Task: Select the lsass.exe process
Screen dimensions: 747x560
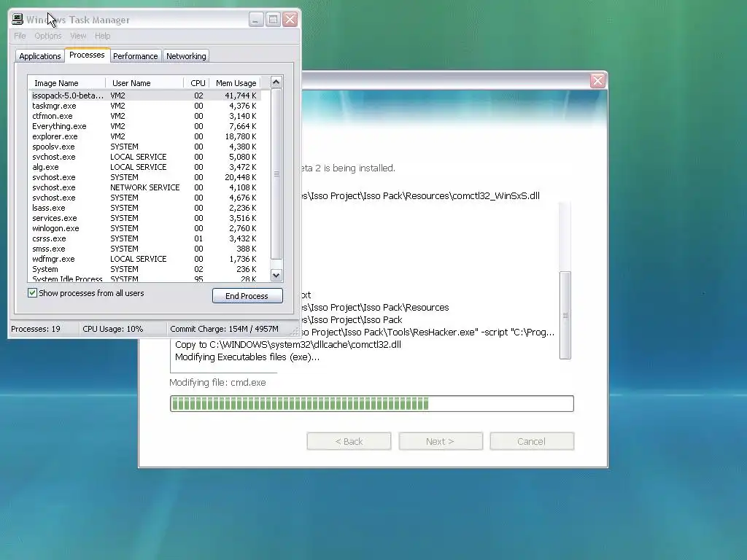Action: click(x=145, y=208)
